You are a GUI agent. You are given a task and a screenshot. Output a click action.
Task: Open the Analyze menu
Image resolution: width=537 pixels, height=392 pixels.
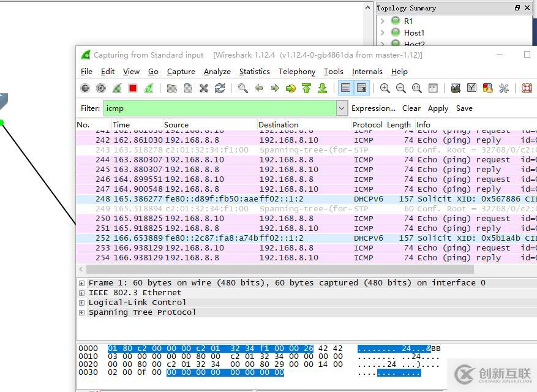pyautogui.click(x=217, y=72)
